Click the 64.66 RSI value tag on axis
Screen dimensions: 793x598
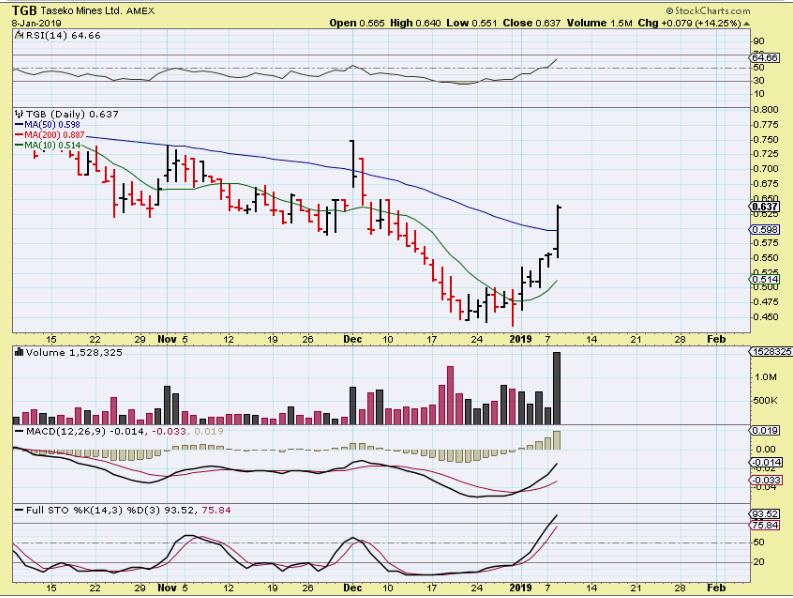pyautogui.click(x=765, y=58)
